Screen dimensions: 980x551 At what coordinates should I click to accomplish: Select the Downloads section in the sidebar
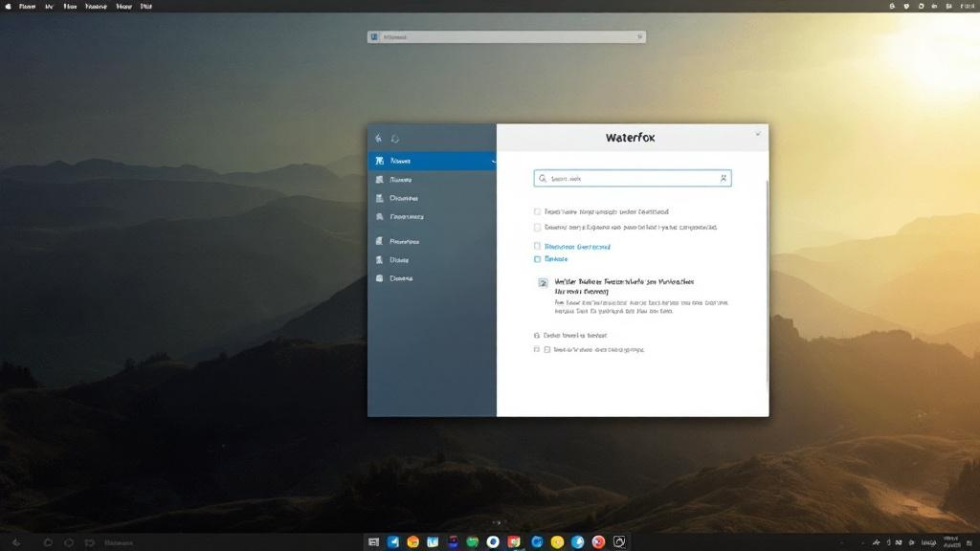pos(403,198)
